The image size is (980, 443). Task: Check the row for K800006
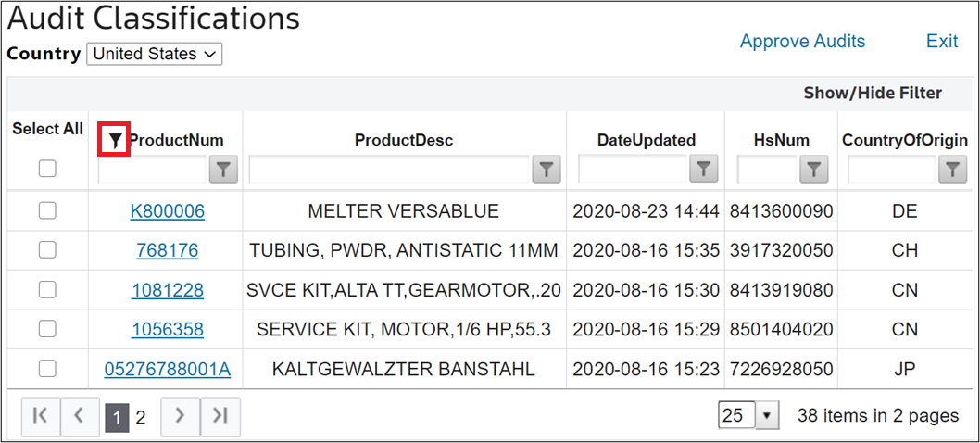pos(47,211)
